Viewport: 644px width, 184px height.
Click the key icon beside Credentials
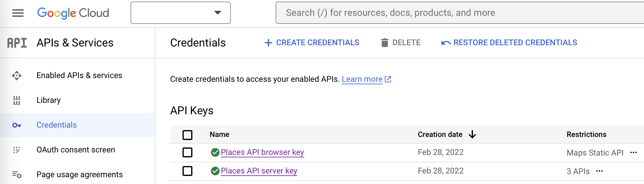17,125
